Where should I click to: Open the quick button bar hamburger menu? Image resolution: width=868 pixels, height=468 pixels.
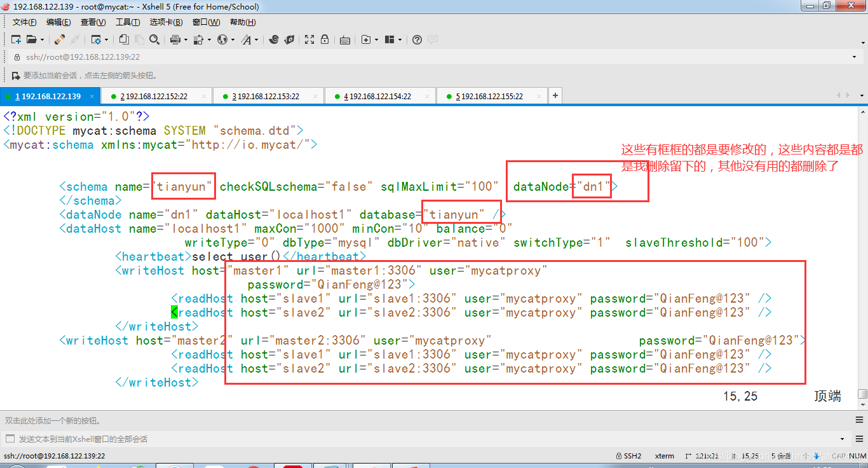pyautogui.click(x=860, y=420)
